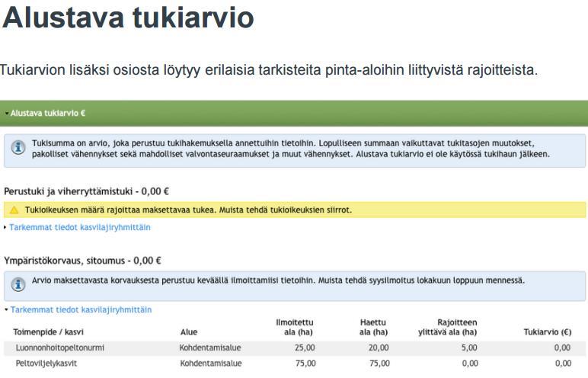Screen dimensions: 588x378
Task: Click the 25,00 ilmoitettu ala value
Action: pyautogui.click(x=305, y=348)
